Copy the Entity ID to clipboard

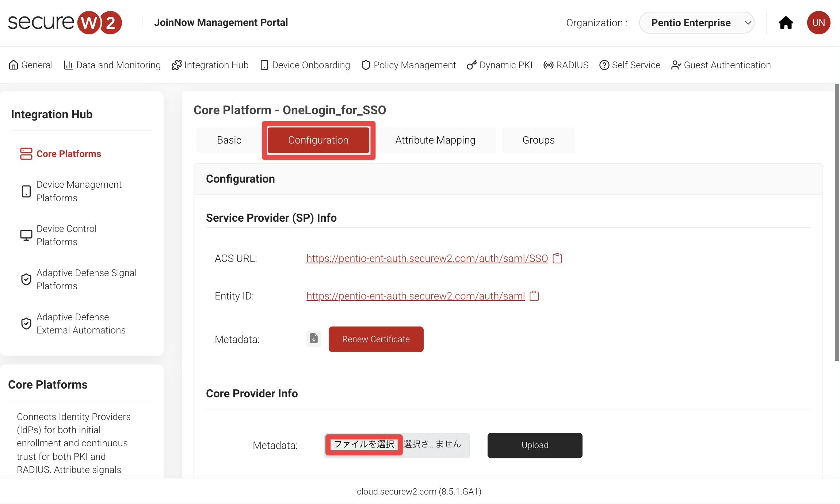(x=534, y=296)
